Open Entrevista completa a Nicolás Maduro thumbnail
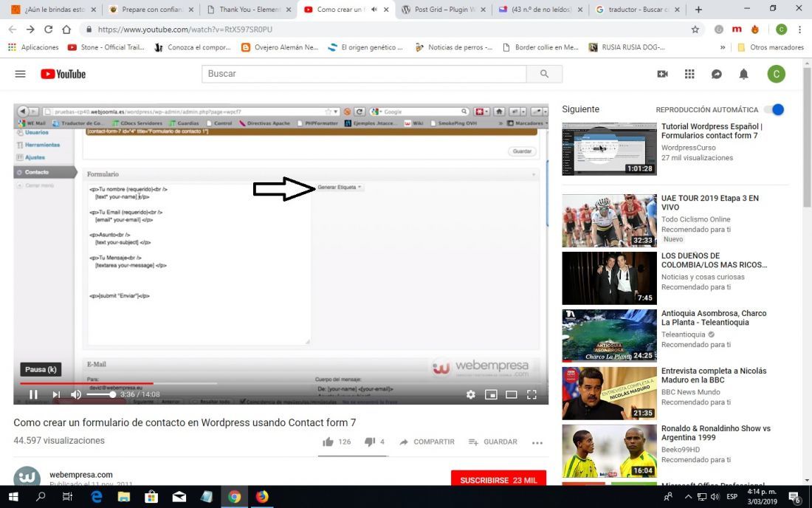 609,394
